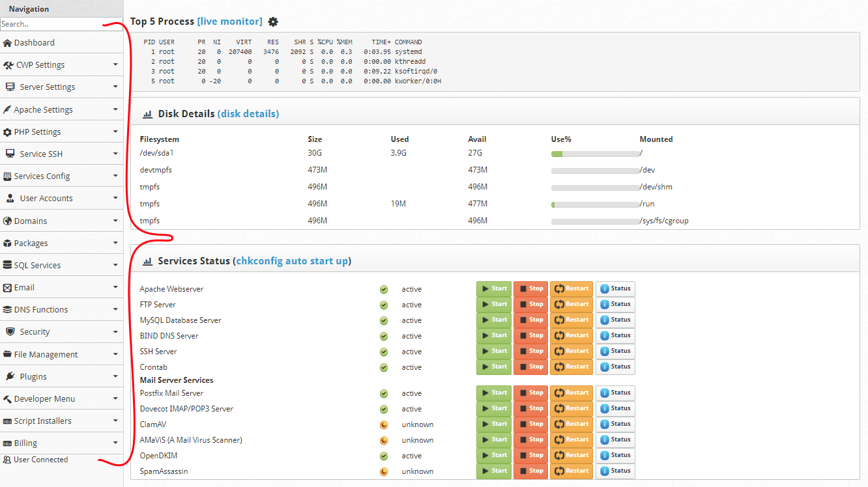Click the User Accounts person icon
868x487 pixels.
click(10, 198)
